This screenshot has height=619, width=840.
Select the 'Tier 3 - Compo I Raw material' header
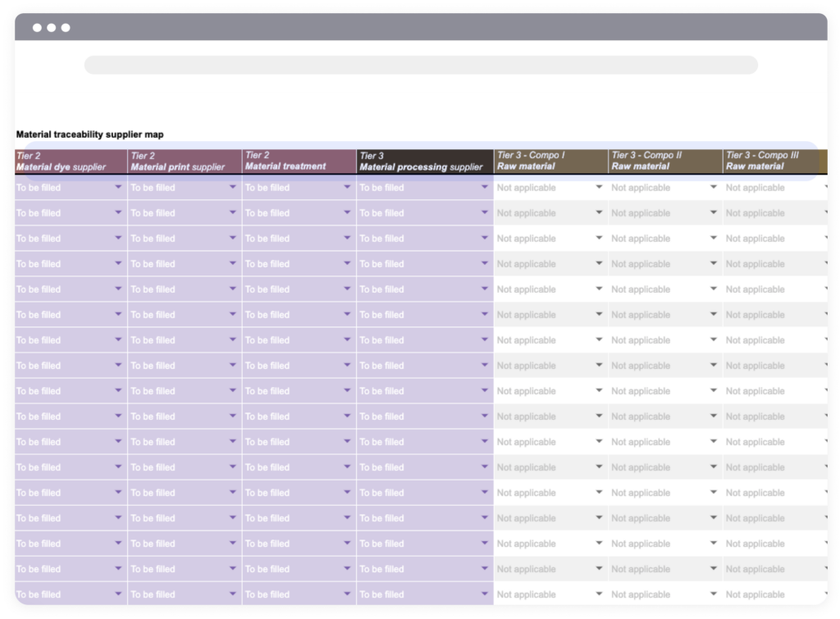pos(550,162)
